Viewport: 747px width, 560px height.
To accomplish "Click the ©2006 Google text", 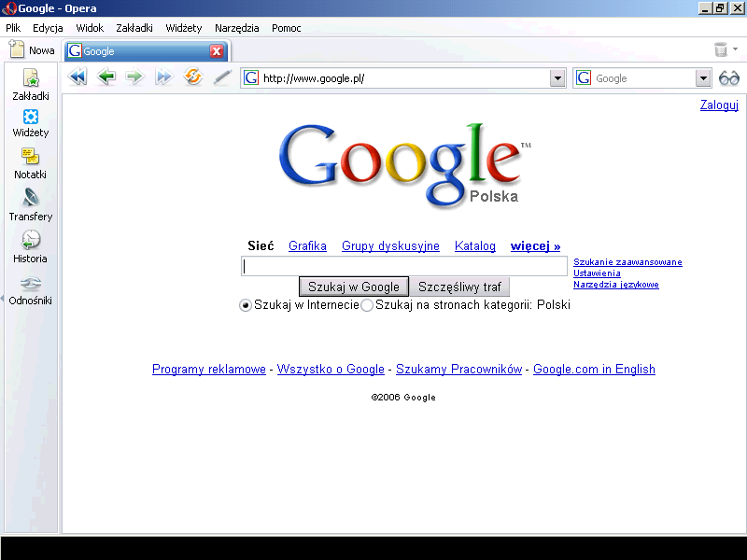I will click(403, 398).
